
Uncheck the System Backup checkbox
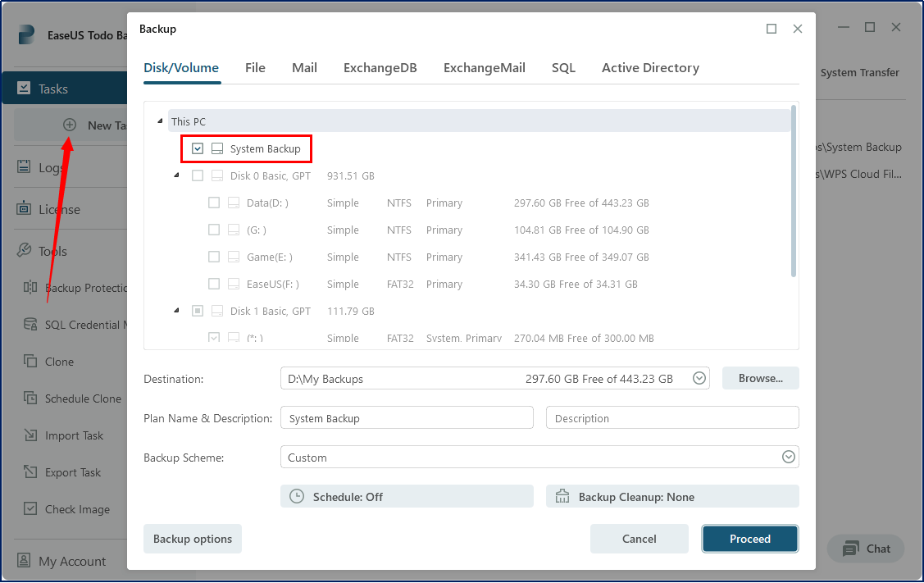click(198, 149)
